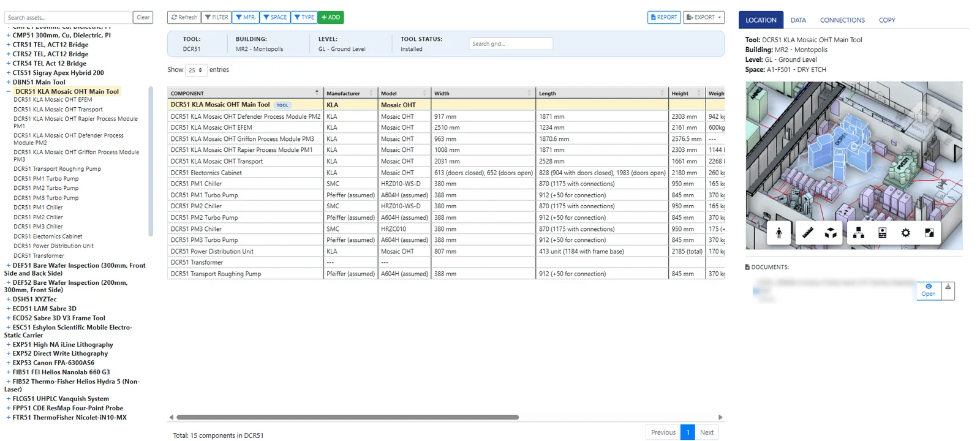Select the HRZC010 model cell
This screenshot has width=980, height=441.
(x=404, y=229)
